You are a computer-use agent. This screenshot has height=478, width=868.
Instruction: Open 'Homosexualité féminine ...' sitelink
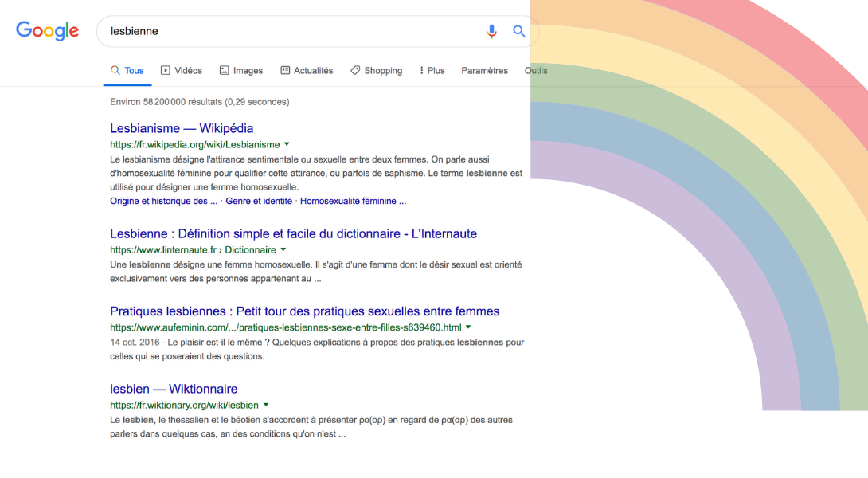click(354, 201)
